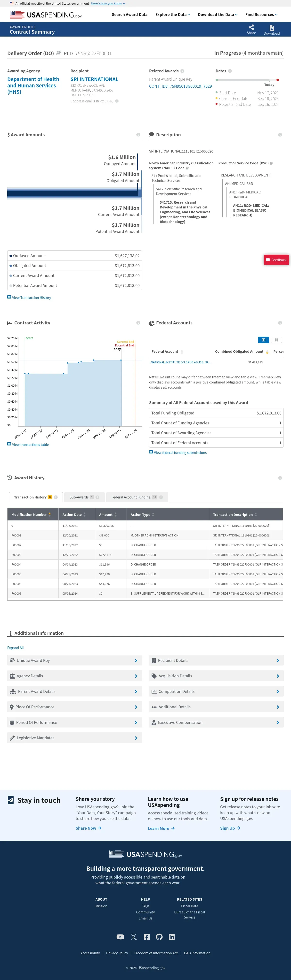Expand Period Of Performance section
291x980 pixels.
click(x=74, y=722)
